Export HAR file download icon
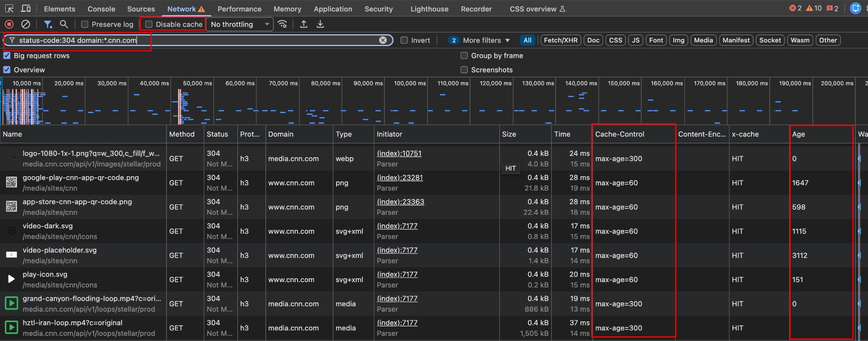This screenshot has height=341, width=868. coord(320,24)
